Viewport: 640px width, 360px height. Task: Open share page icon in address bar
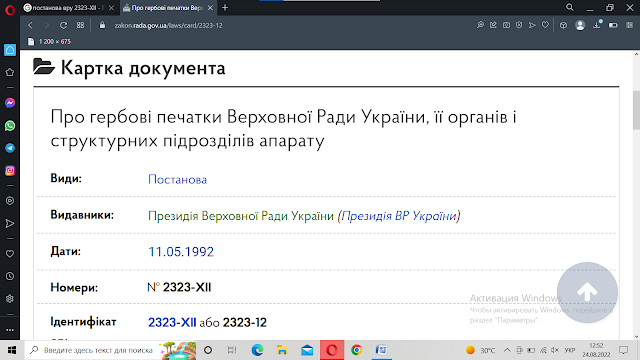pos(493,25)
